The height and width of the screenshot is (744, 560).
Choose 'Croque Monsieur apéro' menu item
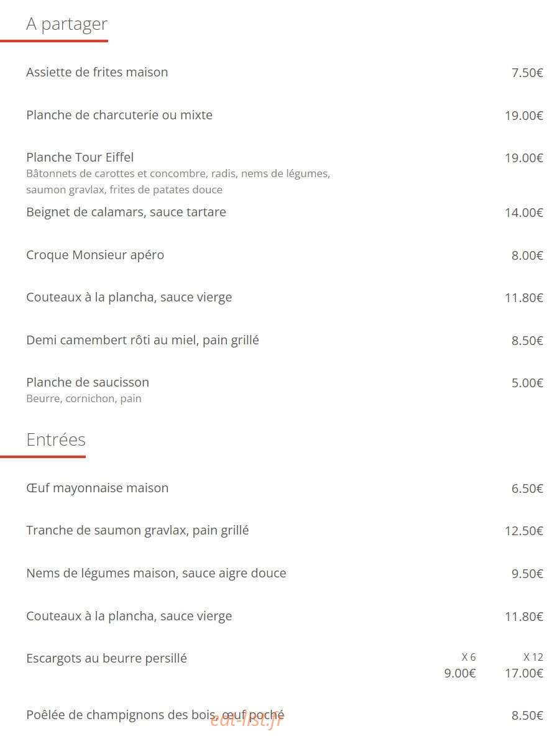(95, 255)
